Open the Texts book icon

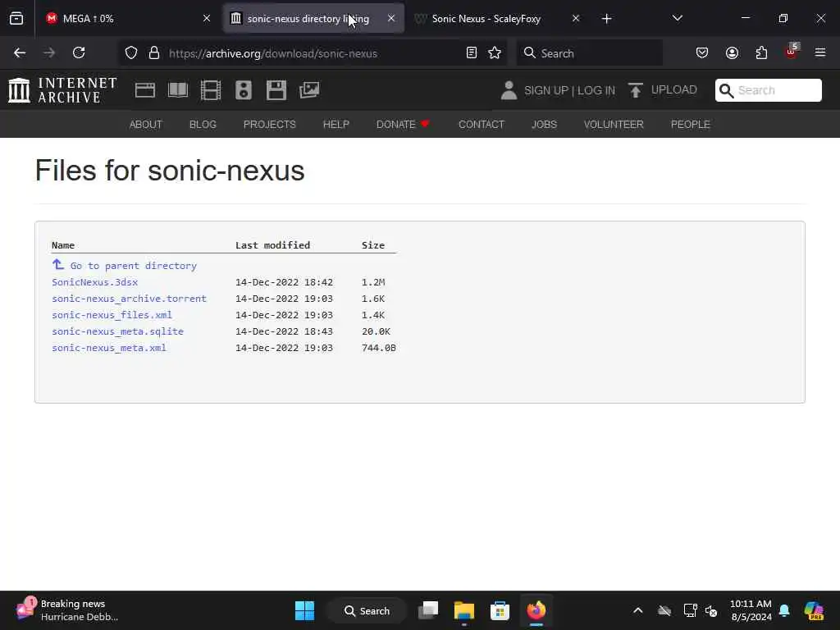point(178,90)
